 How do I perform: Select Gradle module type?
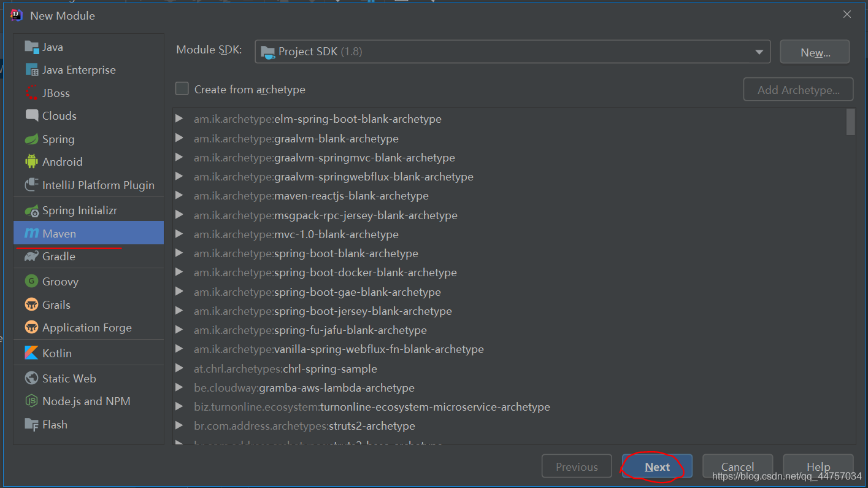[88, 257]
